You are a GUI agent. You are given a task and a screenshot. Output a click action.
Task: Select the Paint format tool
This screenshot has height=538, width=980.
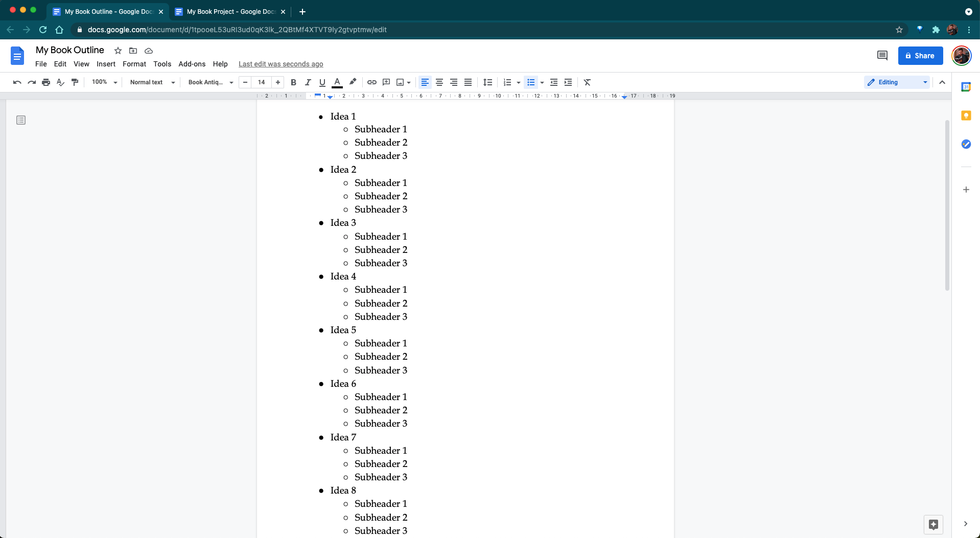click(x=75, y=82)
